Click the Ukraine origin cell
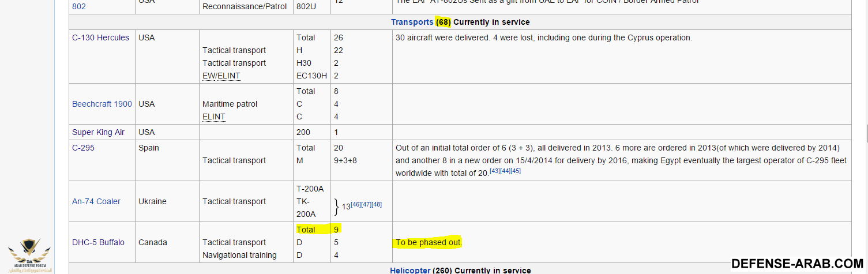 pos(152,201)
